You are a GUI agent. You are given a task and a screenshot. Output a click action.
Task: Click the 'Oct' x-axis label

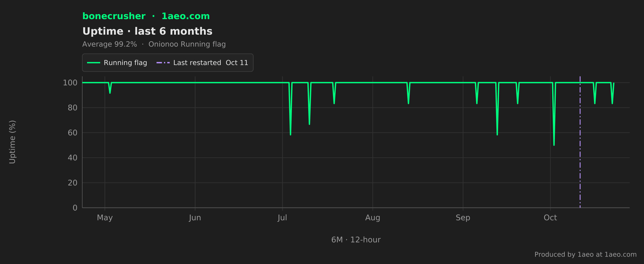pos(550,218)
